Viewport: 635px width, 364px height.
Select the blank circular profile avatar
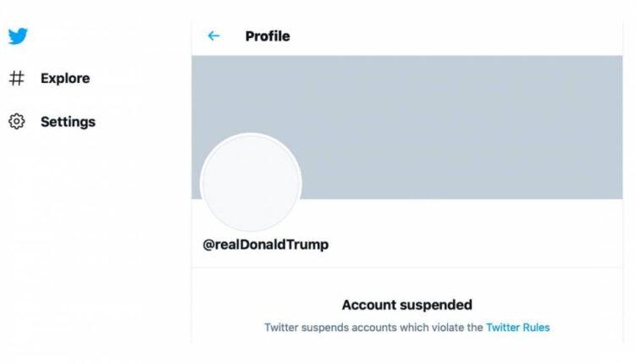[x=251, y=184]
